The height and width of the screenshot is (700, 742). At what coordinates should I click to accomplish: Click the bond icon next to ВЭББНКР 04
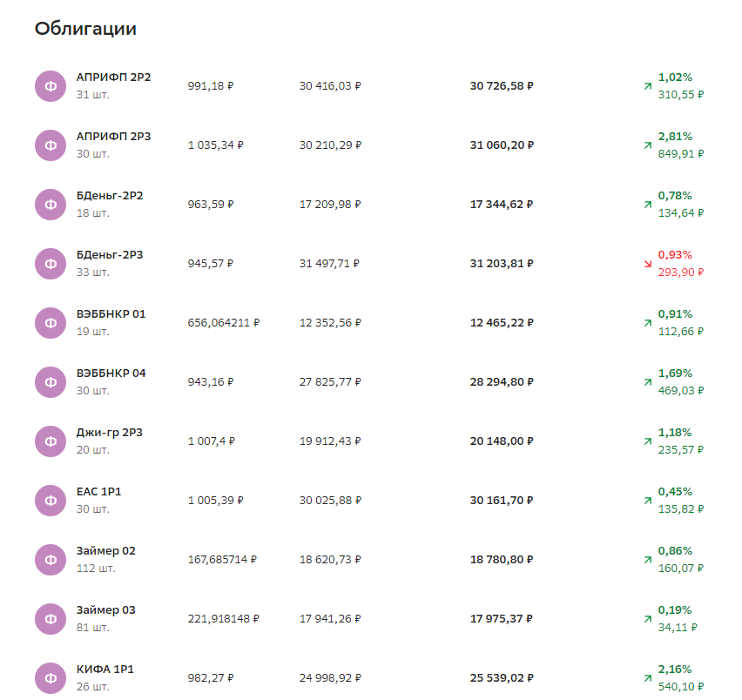coord(51,381)
